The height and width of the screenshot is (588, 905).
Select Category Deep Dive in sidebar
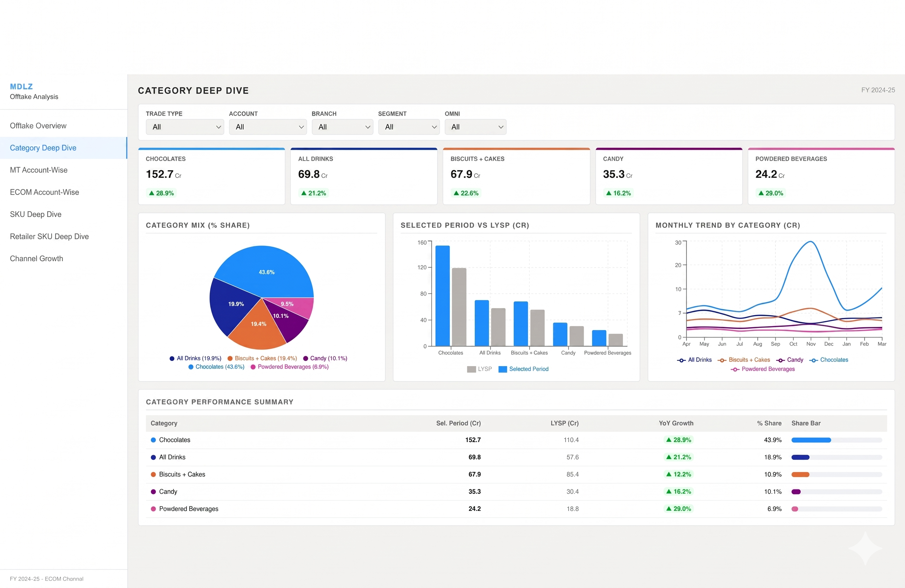pyautogui.click(x=64, y=148)
